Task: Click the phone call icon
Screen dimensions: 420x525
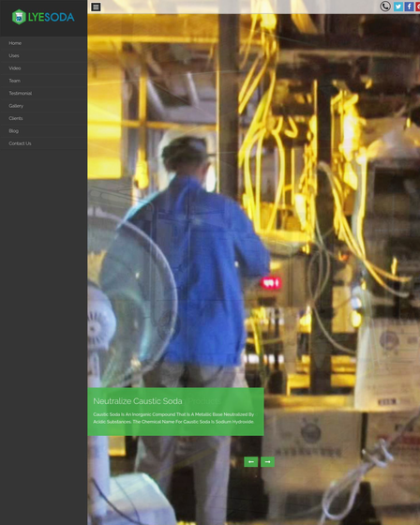Action: click(x=385, y=7)
